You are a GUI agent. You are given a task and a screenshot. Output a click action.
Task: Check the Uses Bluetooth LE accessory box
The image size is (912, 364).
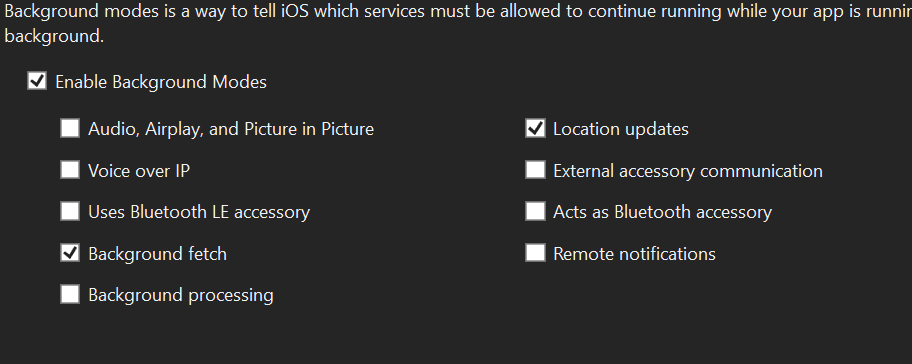pyautogui.click(x=70, y=211)
